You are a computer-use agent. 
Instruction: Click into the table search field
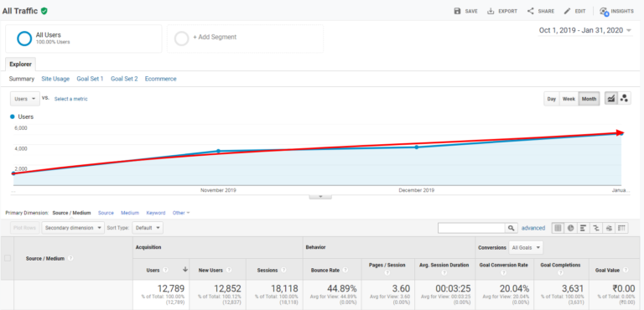(x=471, y=228)
